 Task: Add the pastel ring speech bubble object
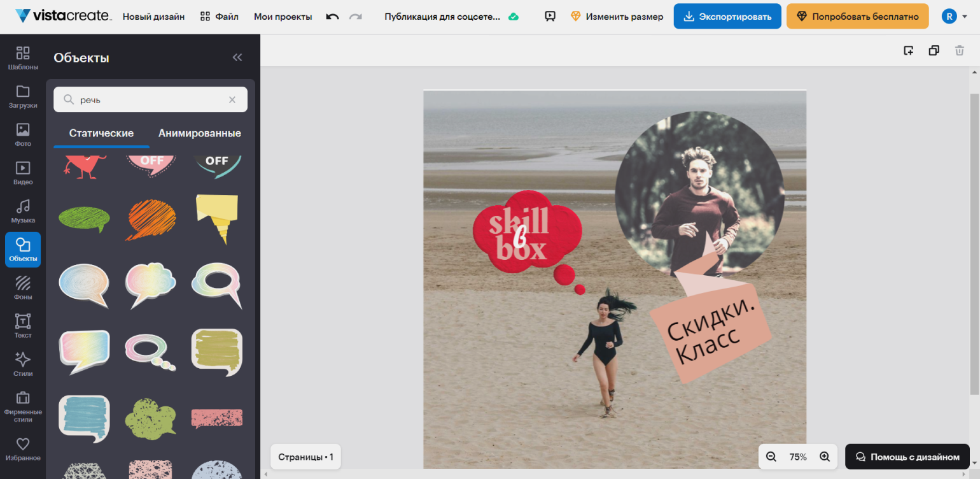point(217,285)
